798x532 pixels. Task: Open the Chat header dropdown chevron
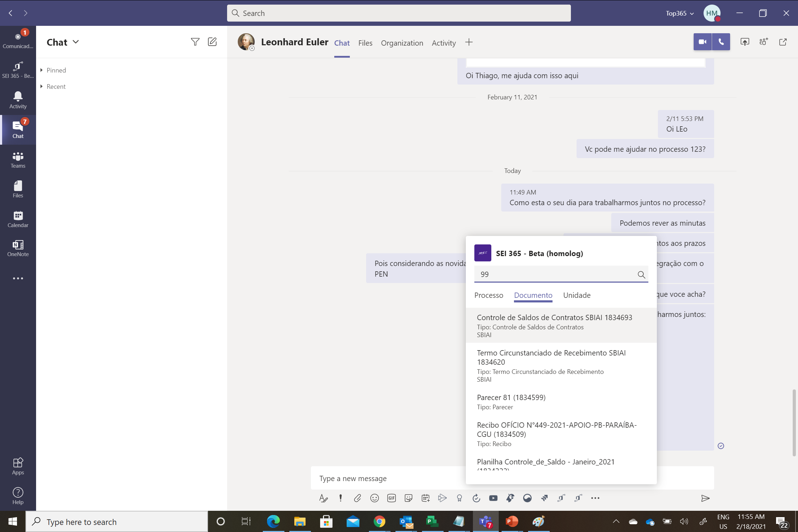click(x=76, y=42)
